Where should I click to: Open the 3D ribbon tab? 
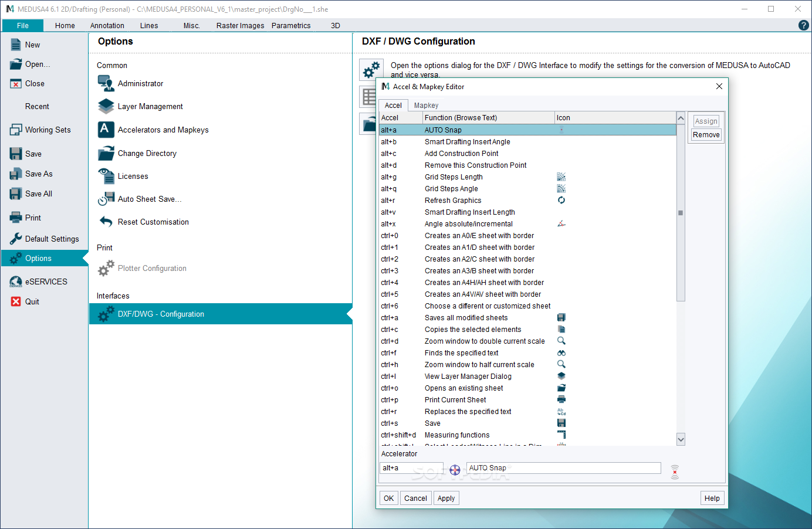pos(336,26)
